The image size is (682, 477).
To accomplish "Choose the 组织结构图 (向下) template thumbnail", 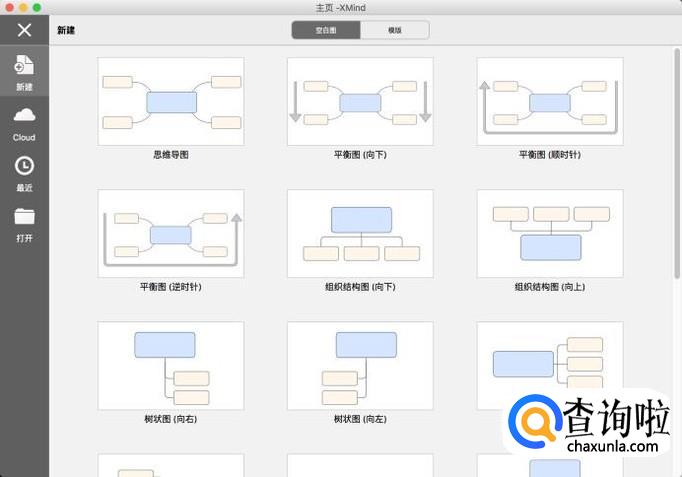I will (x=360, y=233).
